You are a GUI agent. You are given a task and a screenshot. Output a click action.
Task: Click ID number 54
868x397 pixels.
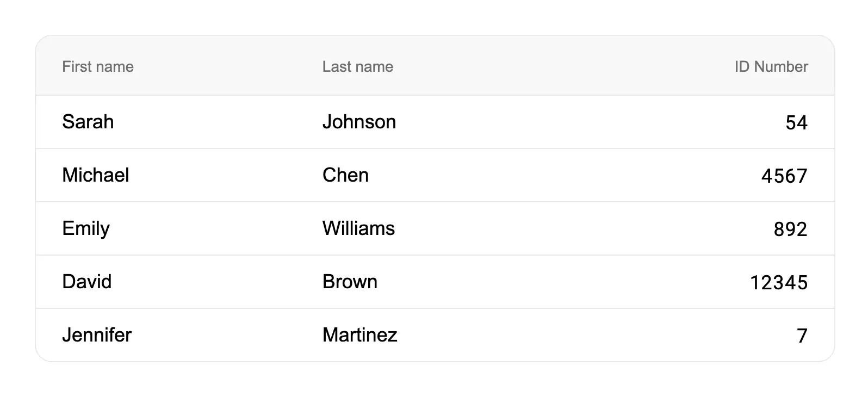click(x=796, y=122)
